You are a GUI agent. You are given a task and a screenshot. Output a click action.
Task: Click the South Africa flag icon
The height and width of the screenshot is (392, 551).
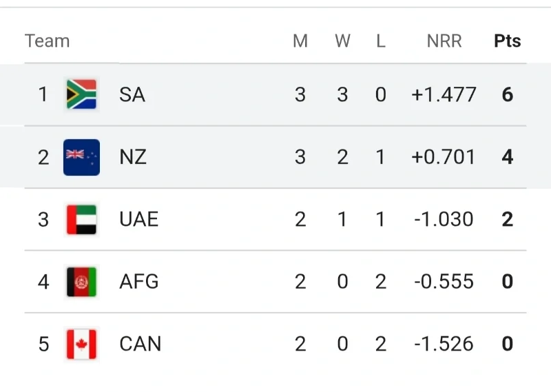81,94
